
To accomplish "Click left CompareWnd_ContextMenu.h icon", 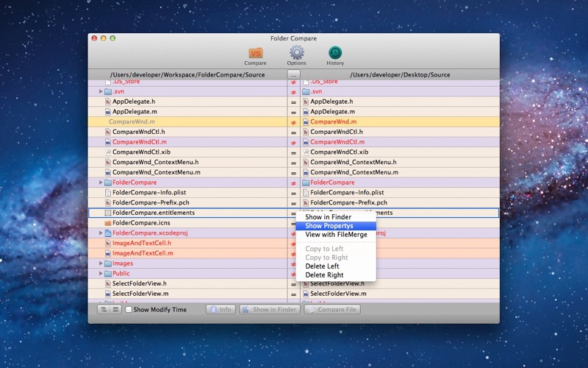I will [x=107, y=162].
